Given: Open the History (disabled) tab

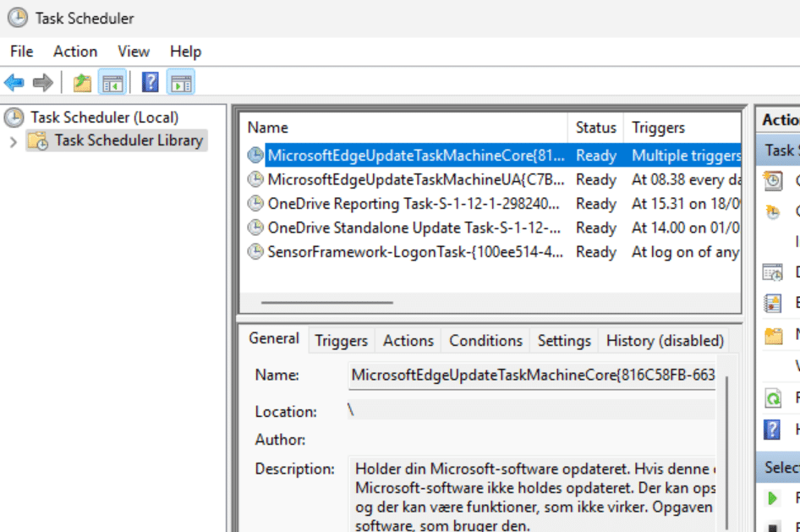Looking at the screenshot, I should point(665,340).
